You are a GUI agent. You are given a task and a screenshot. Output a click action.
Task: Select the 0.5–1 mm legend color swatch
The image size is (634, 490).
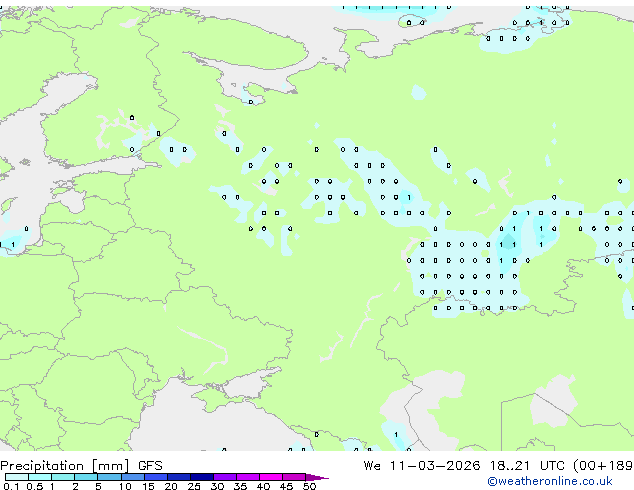(40, 477)
